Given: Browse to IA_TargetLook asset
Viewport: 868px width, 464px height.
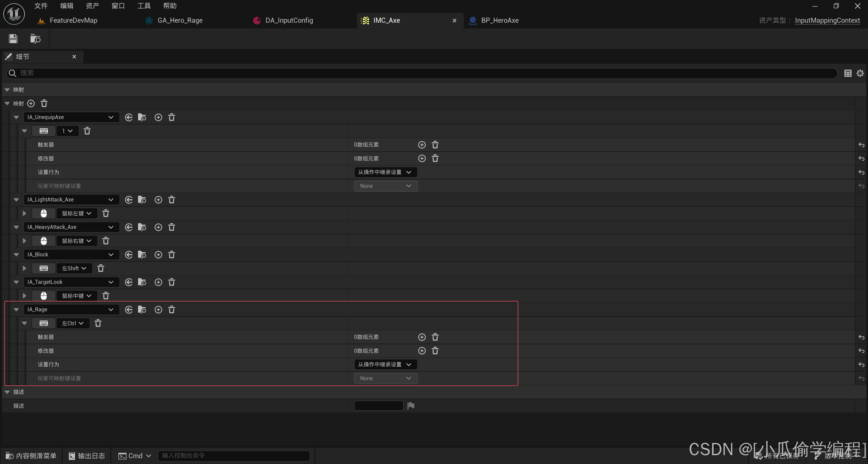Looking at the screenshot, I should 142,282.
